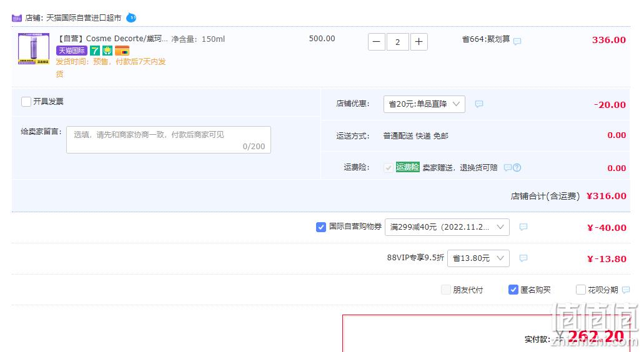Decrease quantity with the minus button

point(376,42)
